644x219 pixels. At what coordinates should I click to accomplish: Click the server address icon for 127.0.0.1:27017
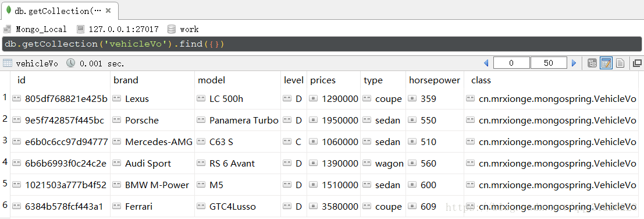[80, 29]
